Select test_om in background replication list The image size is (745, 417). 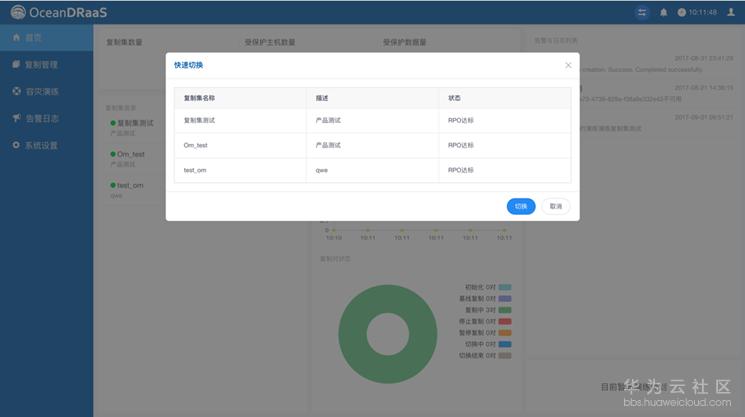coord(130,185)
